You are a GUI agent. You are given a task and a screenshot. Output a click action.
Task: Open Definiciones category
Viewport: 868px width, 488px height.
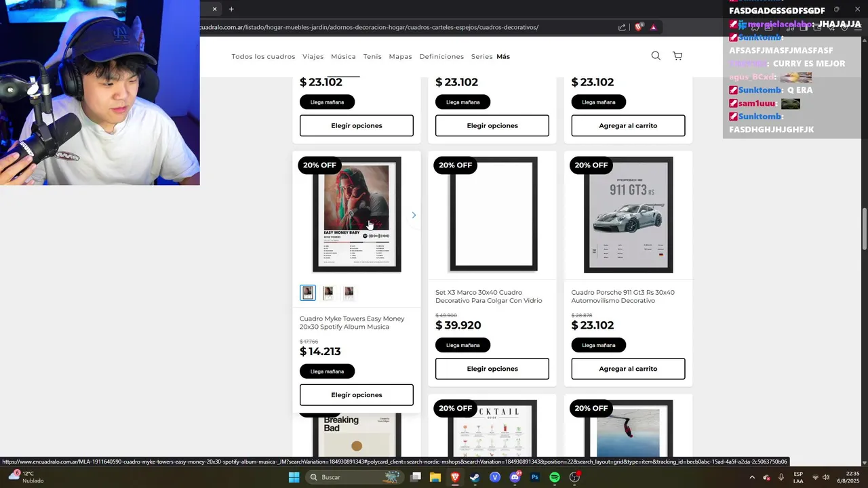coord(441,56)
